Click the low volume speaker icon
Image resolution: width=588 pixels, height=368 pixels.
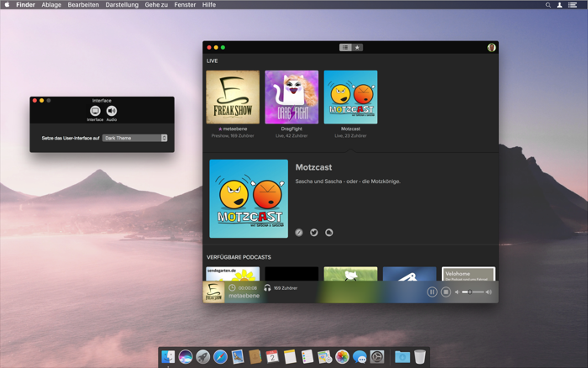click(457, 292)
